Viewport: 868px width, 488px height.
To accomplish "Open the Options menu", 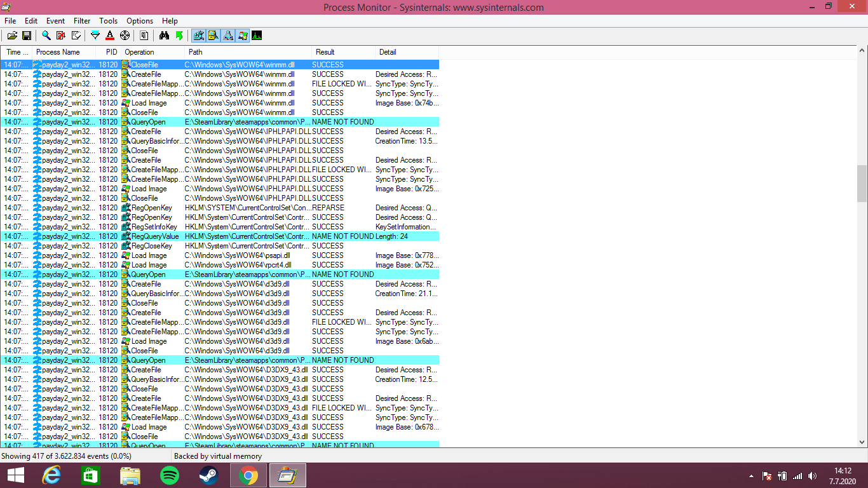I will point(140,21).
